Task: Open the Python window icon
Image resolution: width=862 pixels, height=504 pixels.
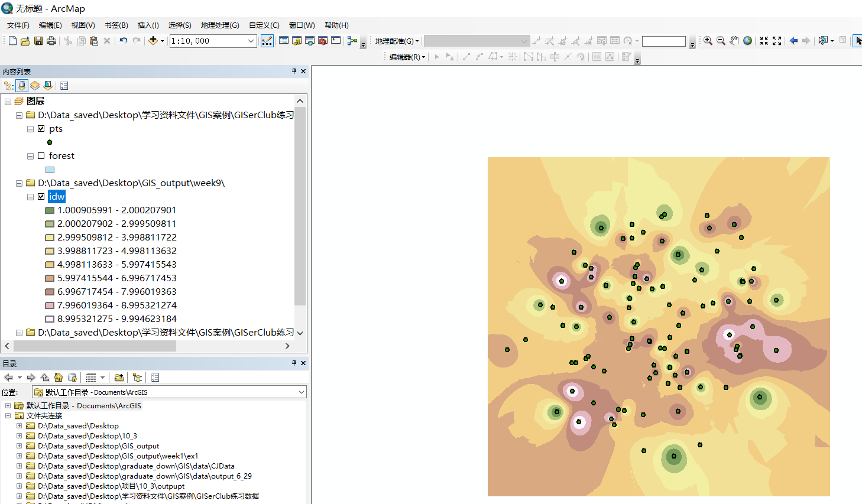Action: tap(336, 41)
